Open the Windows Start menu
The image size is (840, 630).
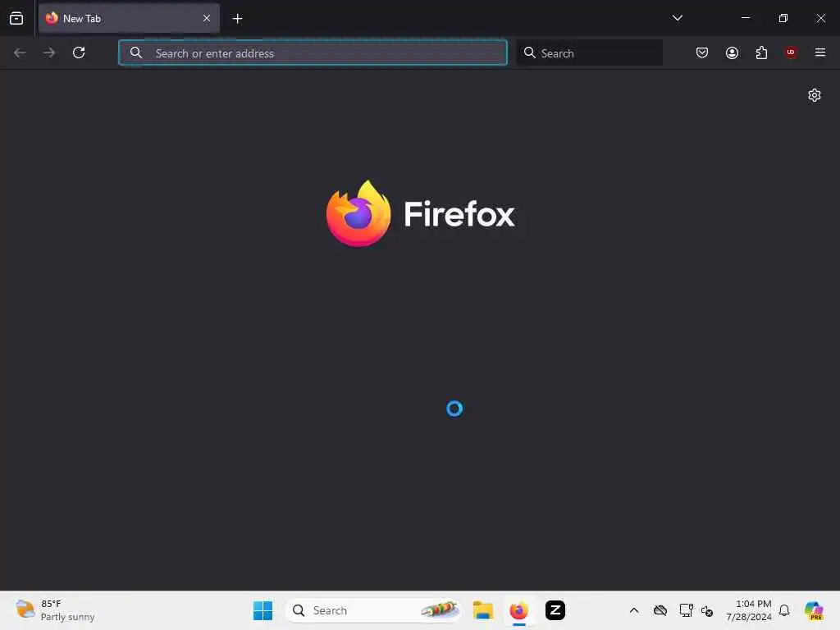pos(262,610)
